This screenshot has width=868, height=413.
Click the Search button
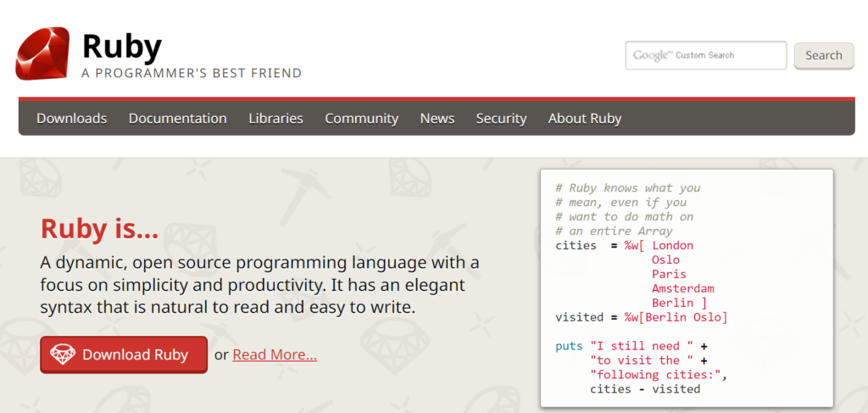tap(824, 55)
